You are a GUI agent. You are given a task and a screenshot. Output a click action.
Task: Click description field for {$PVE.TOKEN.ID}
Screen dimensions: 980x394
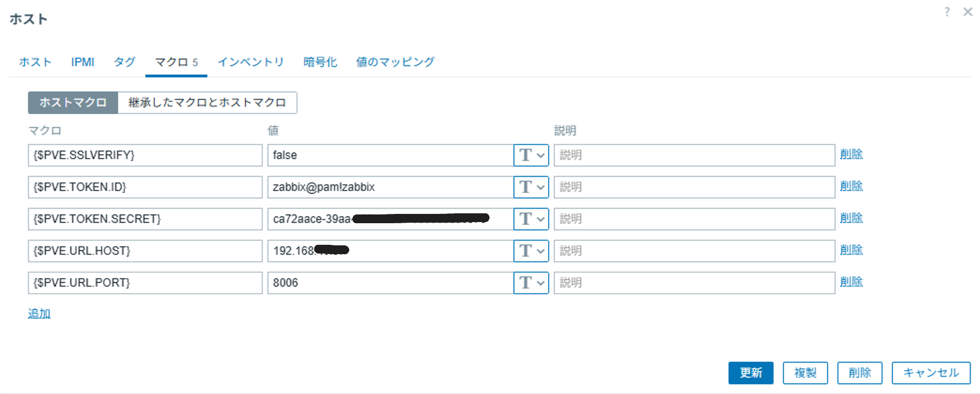coord(694,187)
